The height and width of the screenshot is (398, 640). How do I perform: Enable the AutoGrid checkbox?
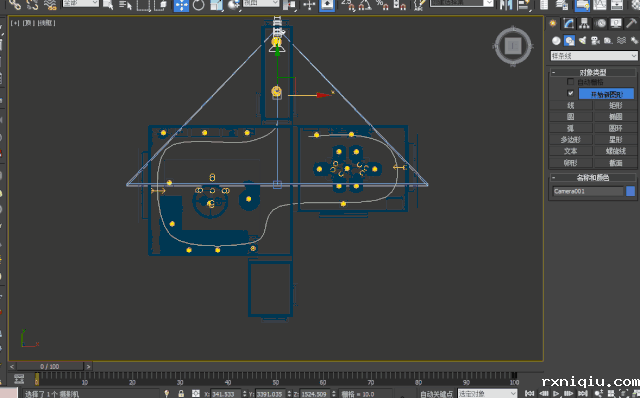coord(571,82)
